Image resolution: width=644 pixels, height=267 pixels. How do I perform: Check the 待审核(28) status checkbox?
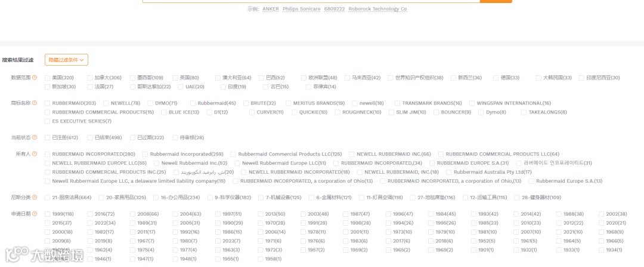(x=175, y=138)
